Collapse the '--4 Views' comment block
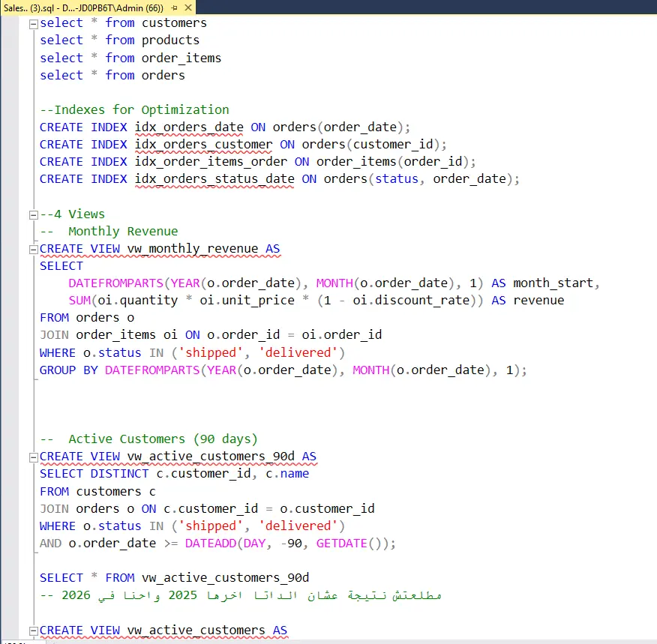The image size is (657, 644). tap(34, 215)
